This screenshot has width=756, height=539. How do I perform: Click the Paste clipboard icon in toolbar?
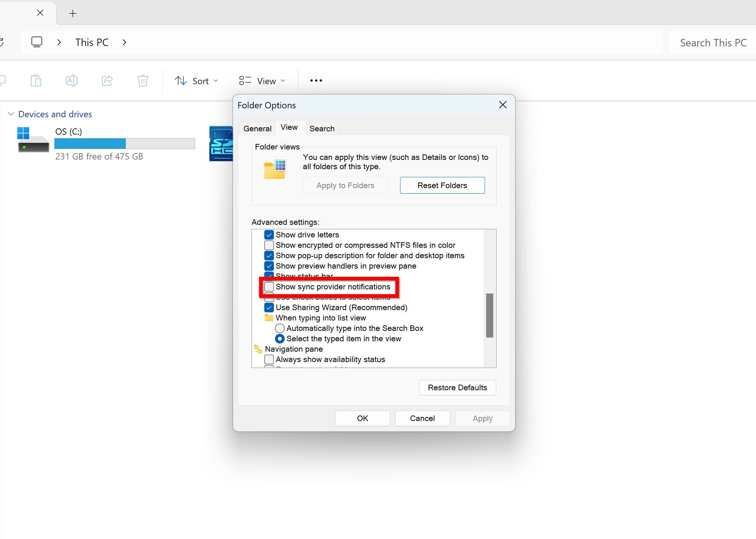tap(36, 80)
